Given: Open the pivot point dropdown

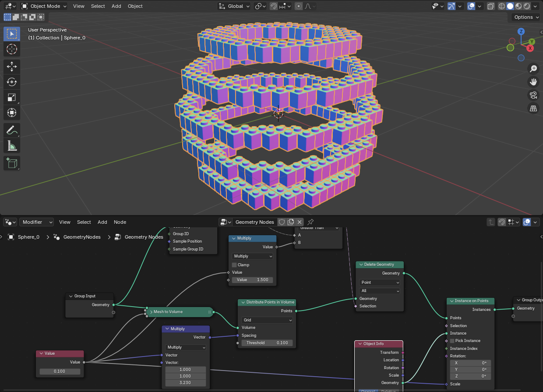Looking at the screenshot, I should (261, 6).
